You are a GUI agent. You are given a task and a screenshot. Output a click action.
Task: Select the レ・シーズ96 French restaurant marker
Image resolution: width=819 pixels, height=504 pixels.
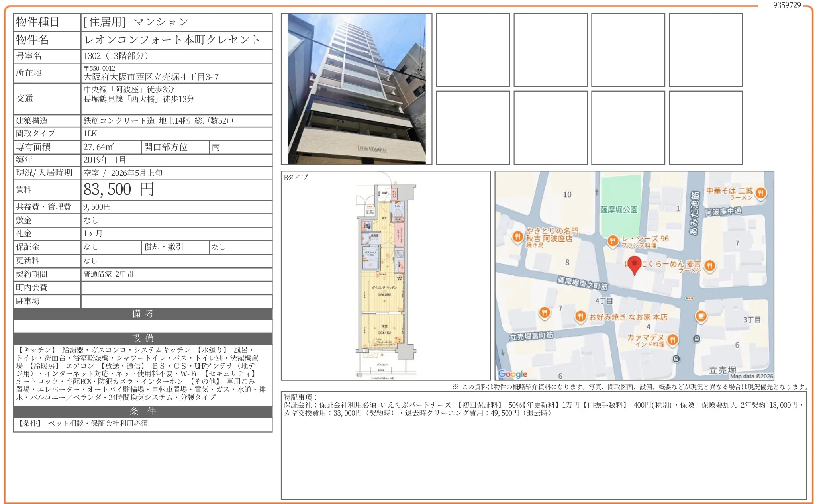point(613,241)
